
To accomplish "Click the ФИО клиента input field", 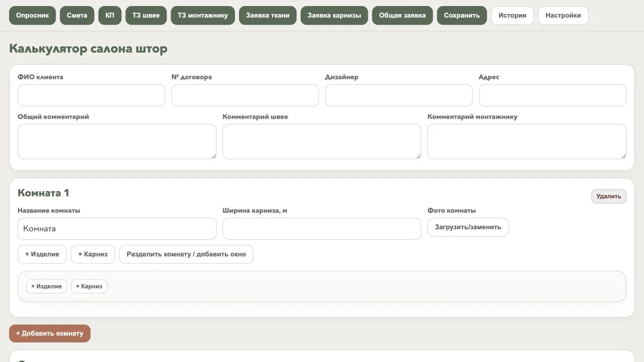I will coord(92,95).
